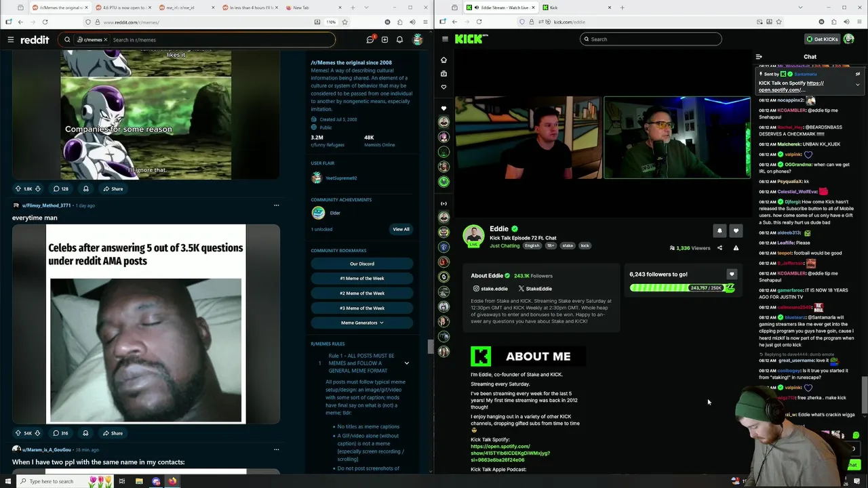Open Reddit chat messages icon
The width and height of the screenshot is (868, 488).
(370, 39)
